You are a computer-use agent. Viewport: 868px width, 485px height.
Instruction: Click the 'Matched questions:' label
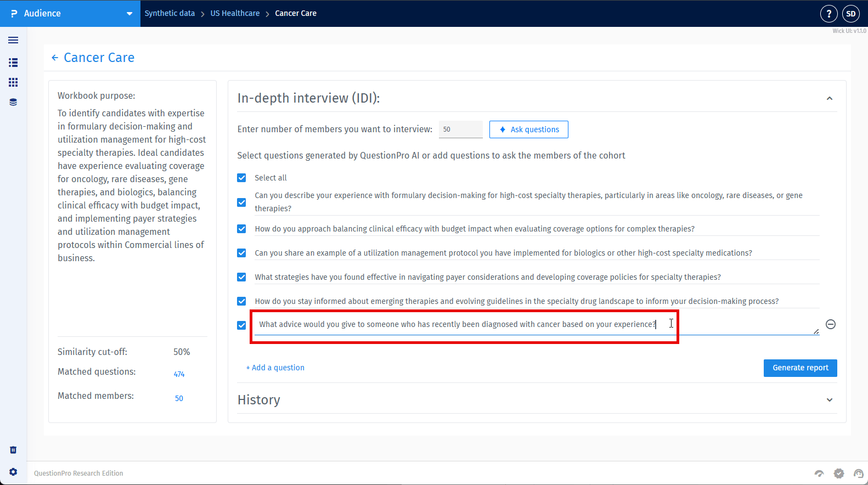click(97, 371)
